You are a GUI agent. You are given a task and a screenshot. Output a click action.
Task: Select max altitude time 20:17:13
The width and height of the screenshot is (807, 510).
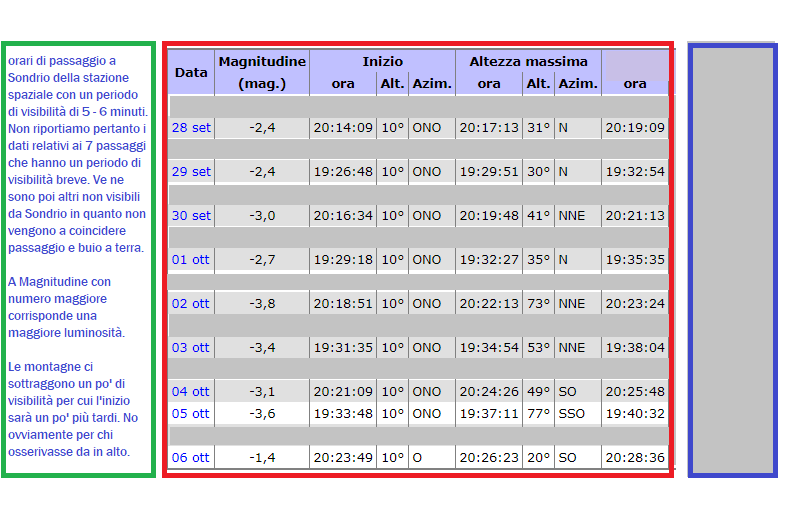pyautogui.click(x=489, y=128)
